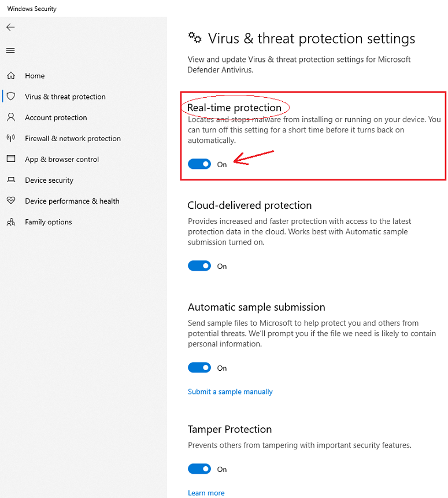Click the Device security laptop icon
This screenshot has height=498, width=448.
coord(10,180)
